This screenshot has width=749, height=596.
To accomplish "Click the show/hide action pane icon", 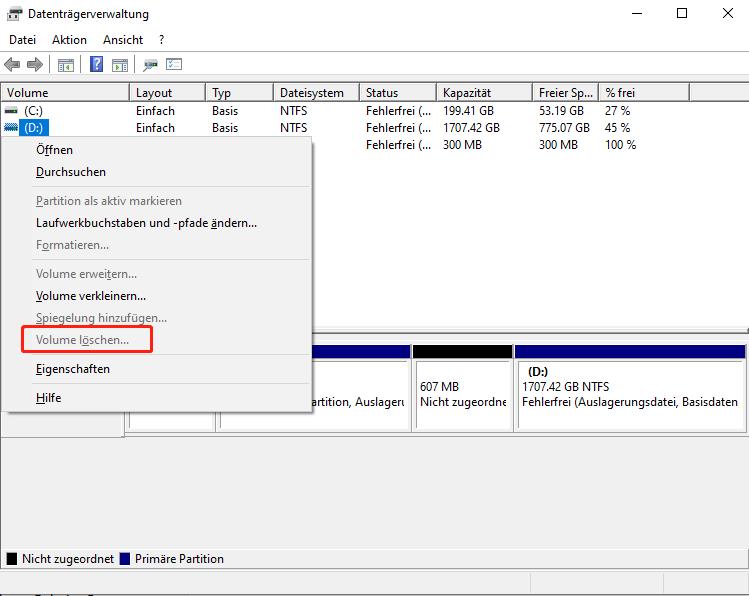I will tap(120, 65).
